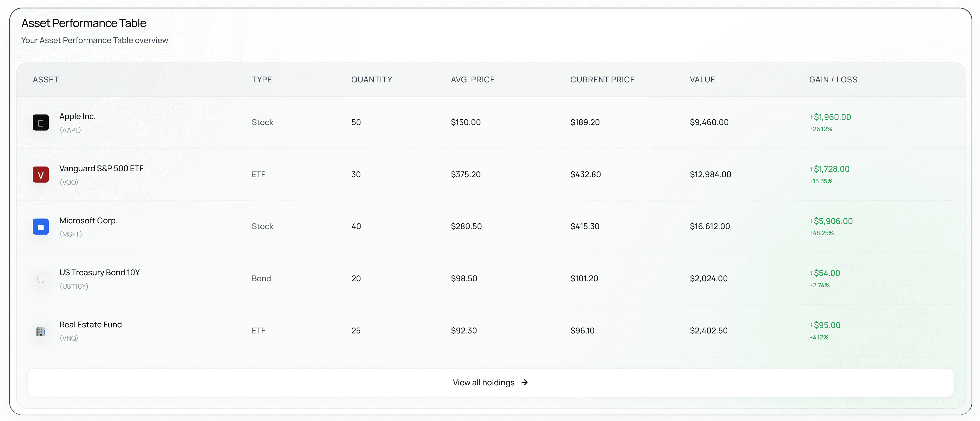Click the ETF type in Vanguard row
The height and width of the screenshot is (421, 980).
pos(258,174)
